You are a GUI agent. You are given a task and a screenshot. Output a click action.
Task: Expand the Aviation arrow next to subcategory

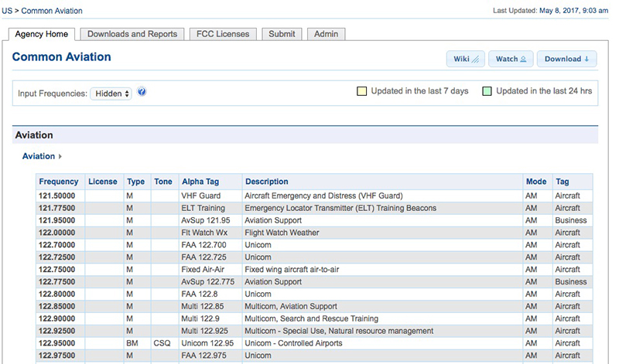pos(60,157)
